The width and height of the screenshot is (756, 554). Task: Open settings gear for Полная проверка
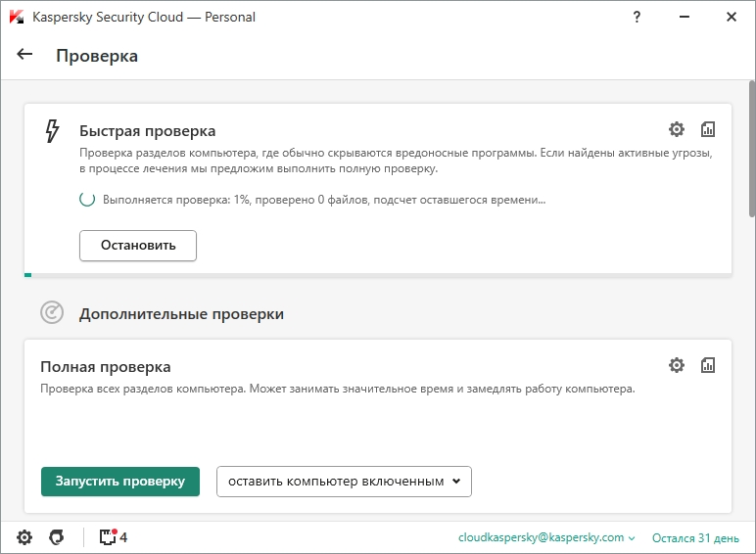click(x=677, y=365)
